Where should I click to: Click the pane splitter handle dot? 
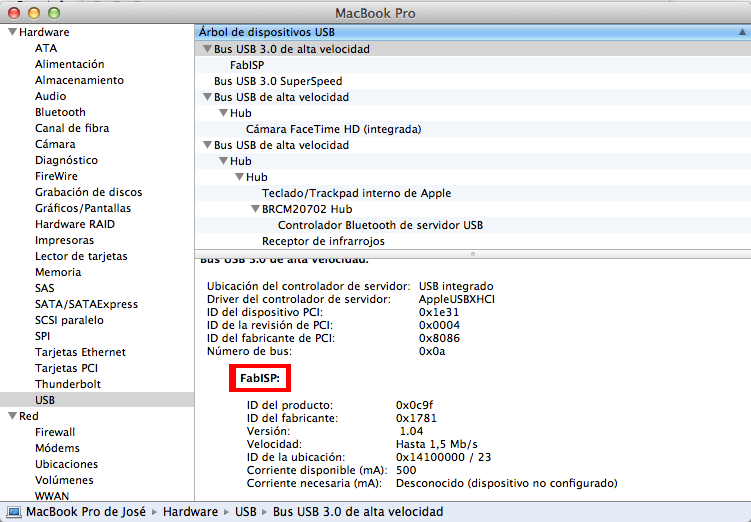[x=473, y=254]
